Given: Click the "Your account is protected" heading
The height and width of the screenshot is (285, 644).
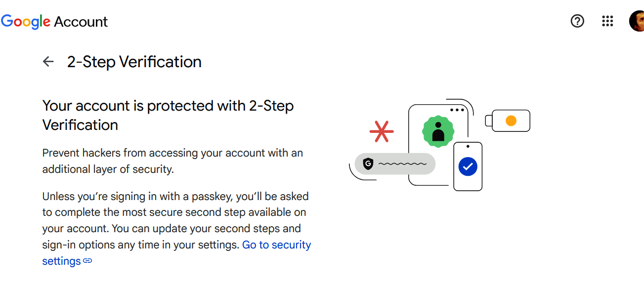Looking at the screenshot, I should [x=168, y=115].
